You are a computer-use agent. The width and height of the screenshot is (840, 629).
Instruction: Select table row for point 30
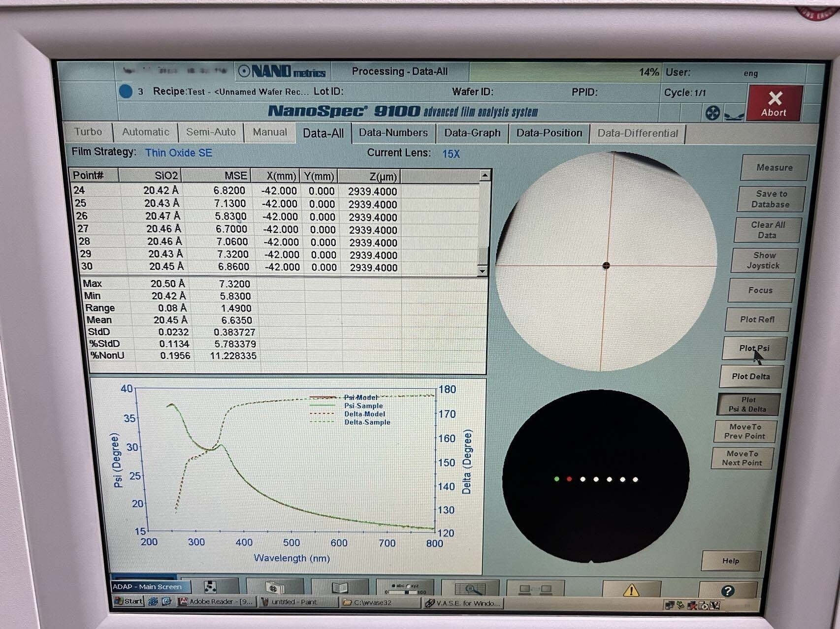click(278, 267)
